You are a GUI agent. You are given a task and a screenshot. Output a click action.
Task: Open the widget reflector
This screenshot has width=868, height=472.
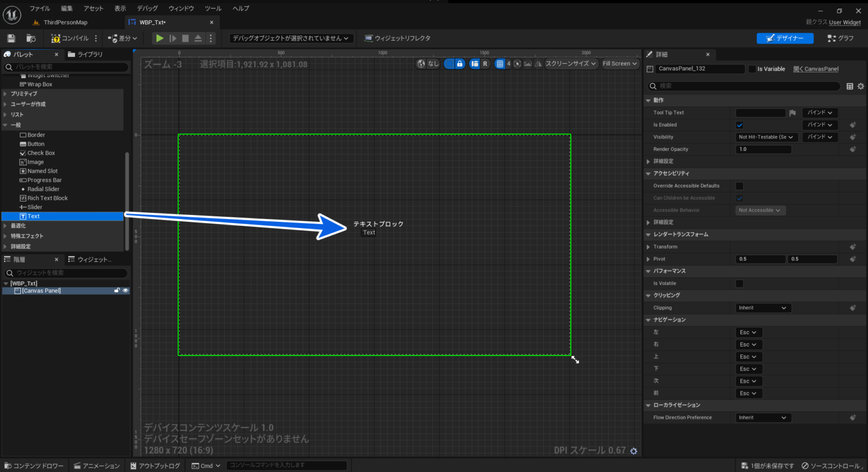[x=398, y=38]
